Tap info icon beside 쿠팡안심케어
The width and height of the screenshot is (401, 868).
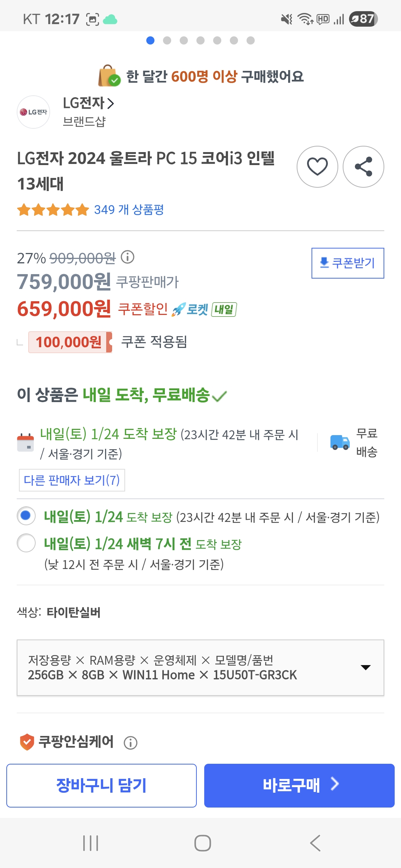point(130,743)
